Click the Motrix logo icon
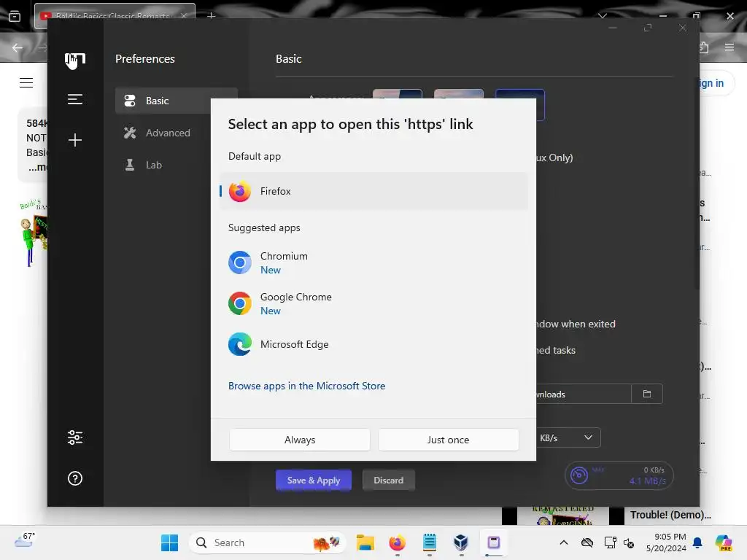The height and width of the screenshot is (560, 747). [x=75, y=60]
